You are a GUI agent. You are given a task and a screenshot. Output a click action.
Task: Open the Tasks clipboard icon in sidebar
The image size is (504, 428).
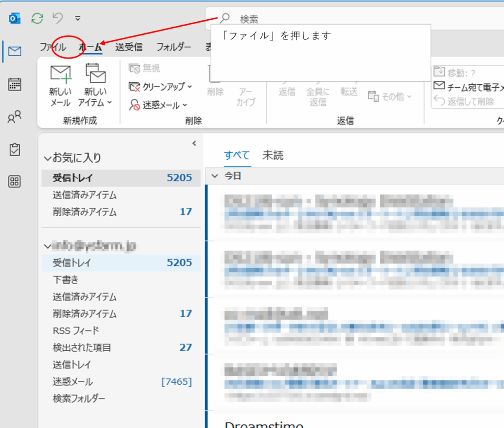pyautogui.click(x=15, y=149)
